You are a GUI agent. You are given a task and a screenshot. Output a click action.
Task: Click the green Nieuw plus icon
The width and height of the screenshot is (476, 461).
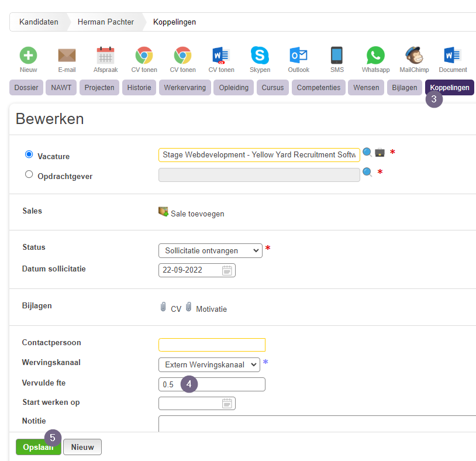point(28,55)
